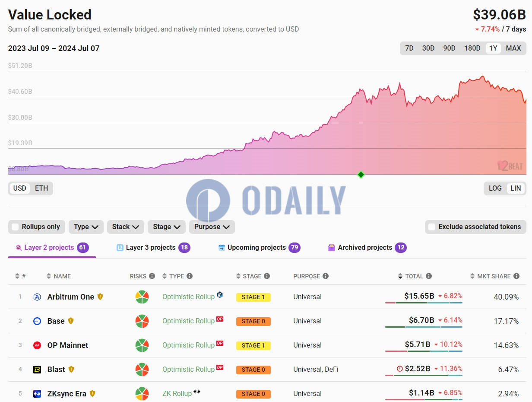This screenshot has height=402, width=532.
Task: Open the Type filter dropdown
Action: [x=86, y=227]
